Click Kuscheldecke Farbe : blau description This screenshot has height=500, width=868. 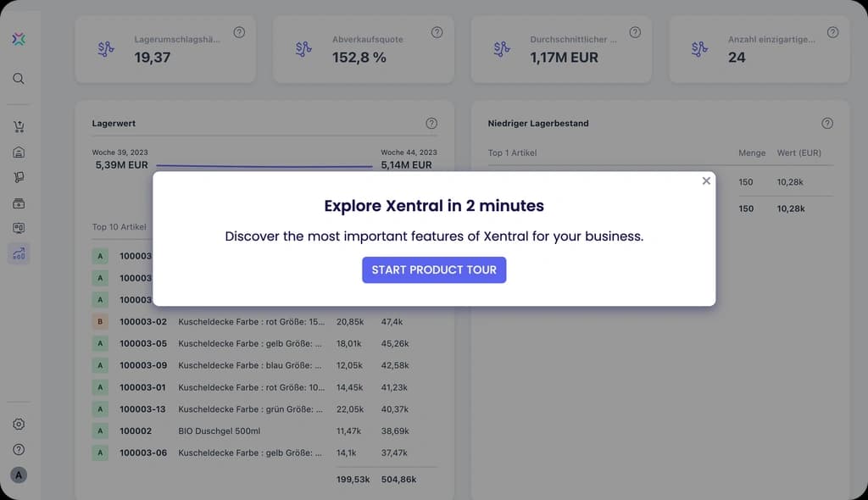coord(250,365)
